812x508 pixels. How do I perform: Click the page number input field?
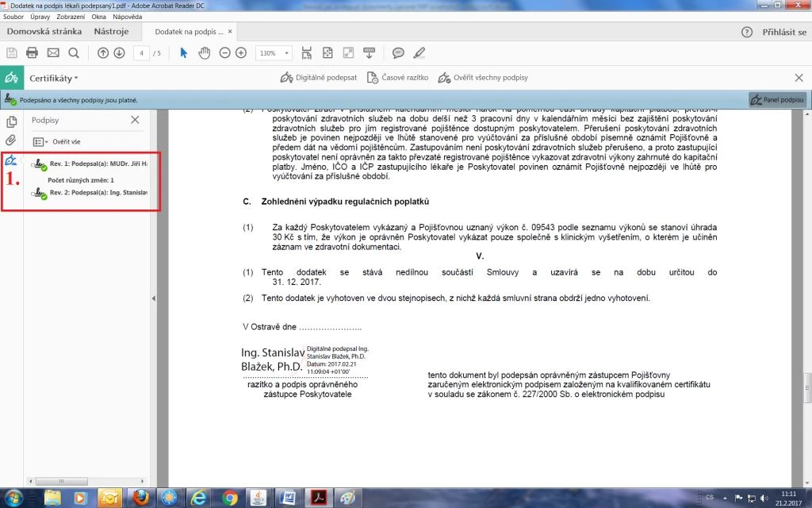click(142, 53)
